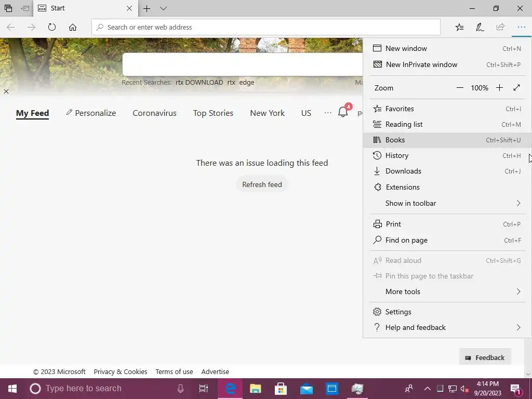The image size is (532, 399).
Task: Increase zoom with the plus button
Action: click(x=499, y=88)
